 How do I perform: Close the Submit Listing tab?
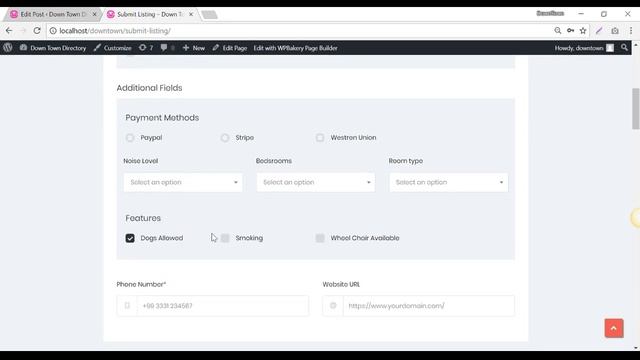click(191, 14)
